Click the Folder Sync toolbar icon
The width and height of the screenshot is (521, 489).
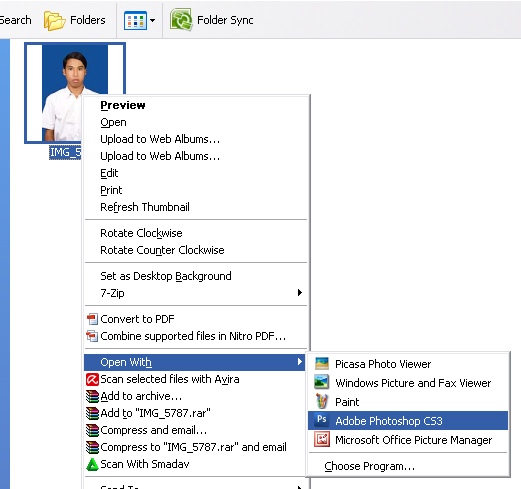coord(181,20)
